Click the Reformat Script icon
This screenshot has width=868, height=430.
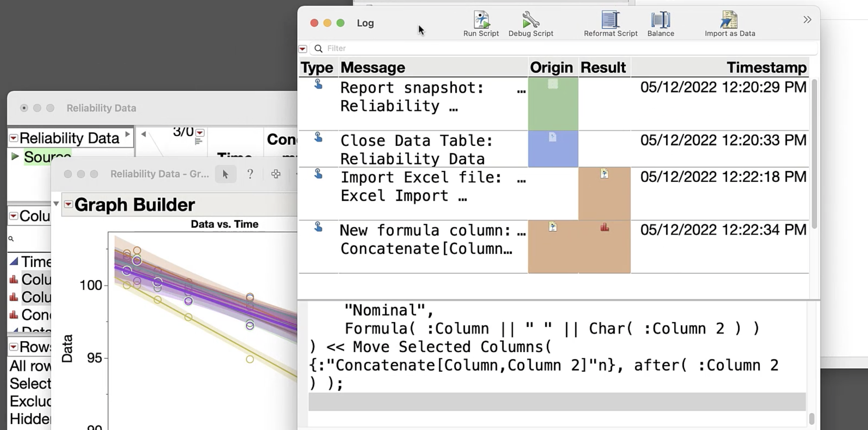[x=610, y=20]
